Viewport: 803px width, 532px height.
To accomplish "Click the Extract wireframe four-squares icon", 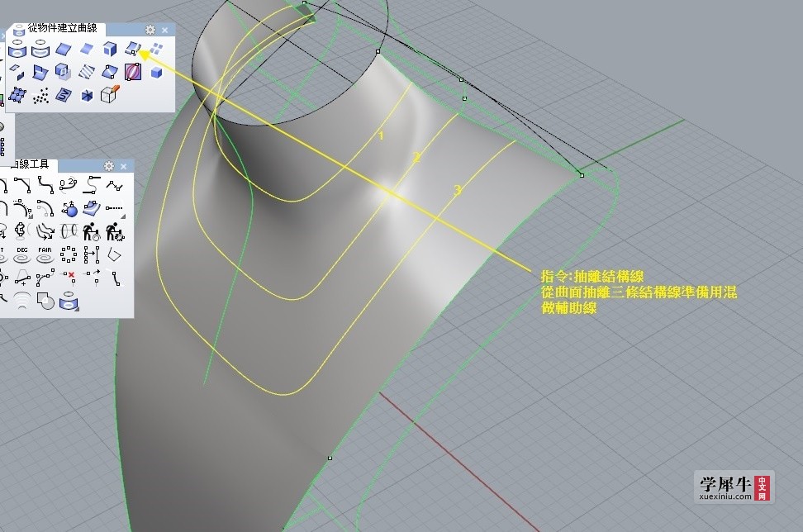I will coord(156,50).
